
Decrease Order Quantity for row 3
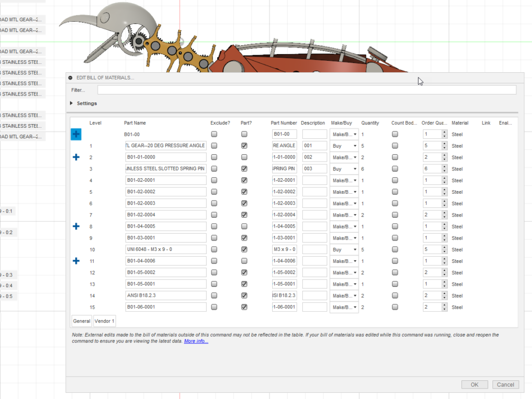[x=444, y=171]
